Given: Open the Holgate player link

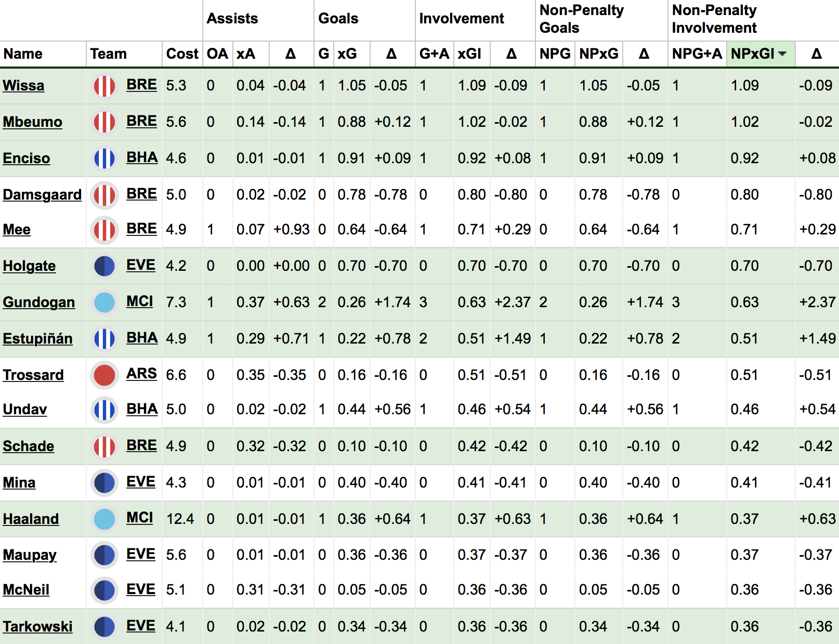Looking at the screenshot, I should click(x=29, y=266).
